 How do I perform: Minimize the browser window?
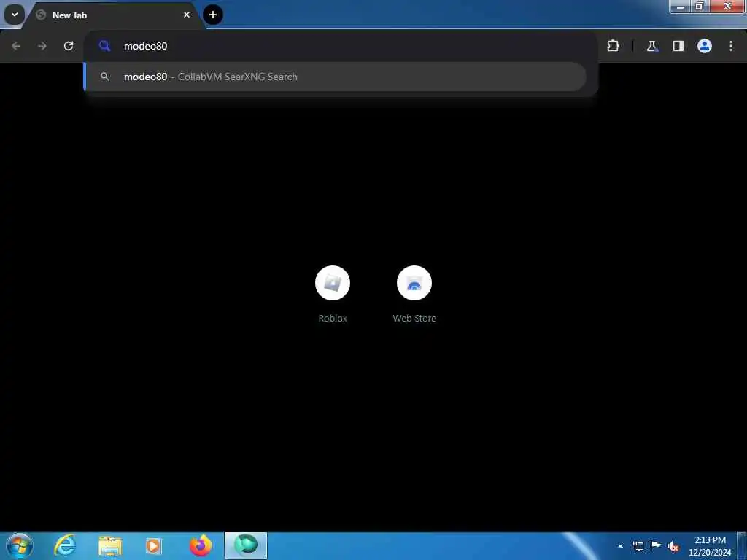click(x=681, y=6)
